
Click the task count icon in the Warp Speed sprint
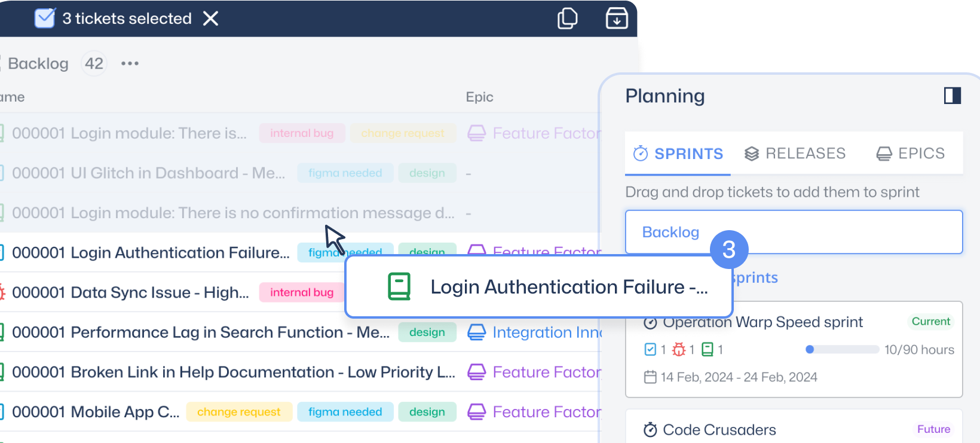click(650, 349)
